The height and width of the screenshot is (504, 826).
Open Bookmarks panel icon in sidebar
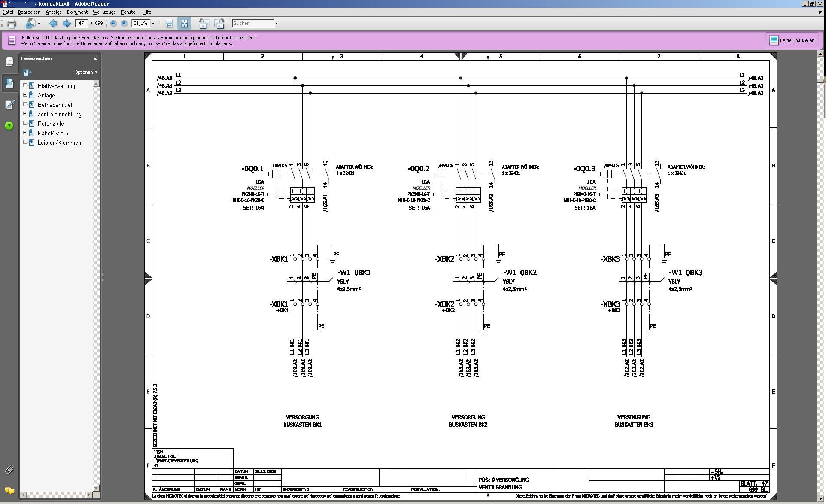point(9,82)
